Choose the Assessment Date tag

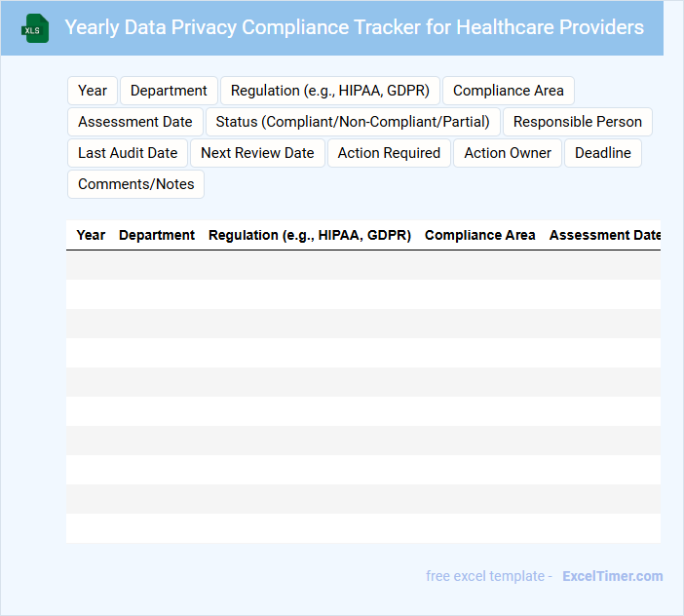(x=135, y=122)
